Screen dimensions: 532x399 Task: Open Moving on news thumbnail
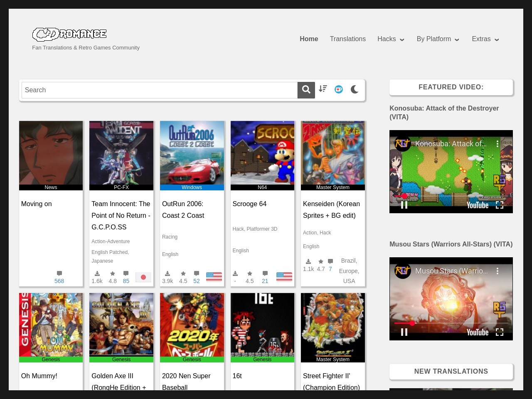pos(51,153)
